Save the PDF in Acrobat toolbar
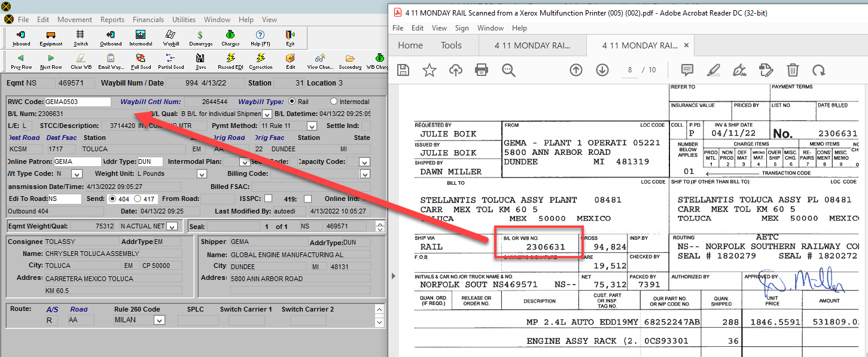This screenshot has width=868, height=357. [x=403, y=71]
